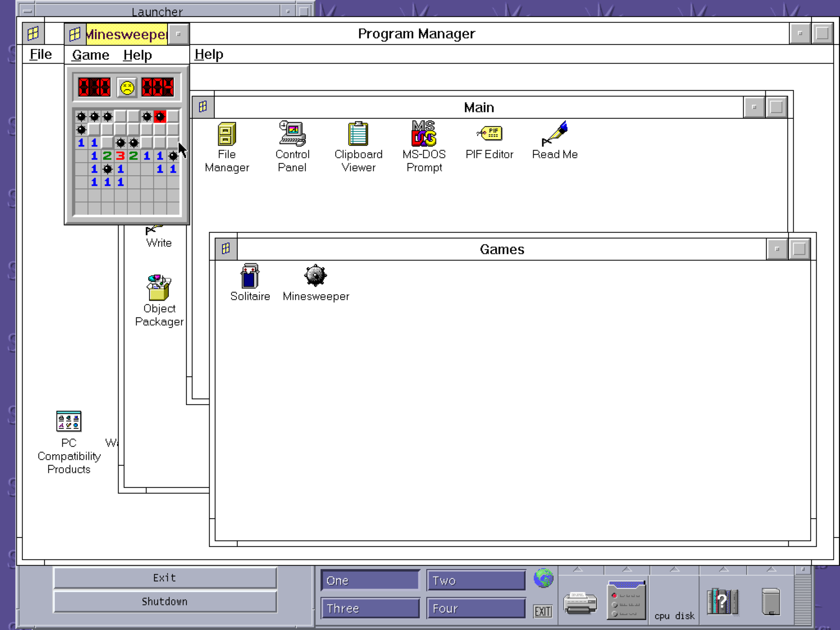Open the Help menu in Program Manager
This screenshot has width=840, height=630.
(209, 54)
